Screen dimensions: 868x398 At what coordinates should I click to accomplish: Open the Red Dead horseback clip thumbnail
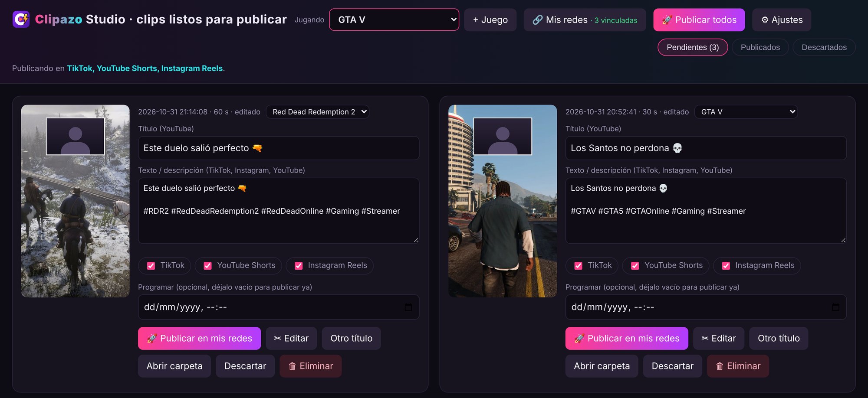[76, 201]
